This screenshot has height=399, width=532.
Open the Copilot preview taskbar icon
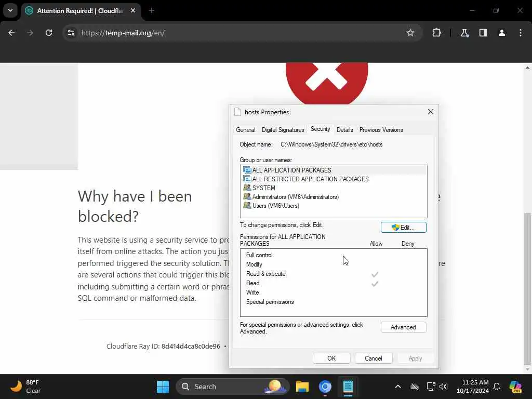pyautogui.click(x=515, y=387)
